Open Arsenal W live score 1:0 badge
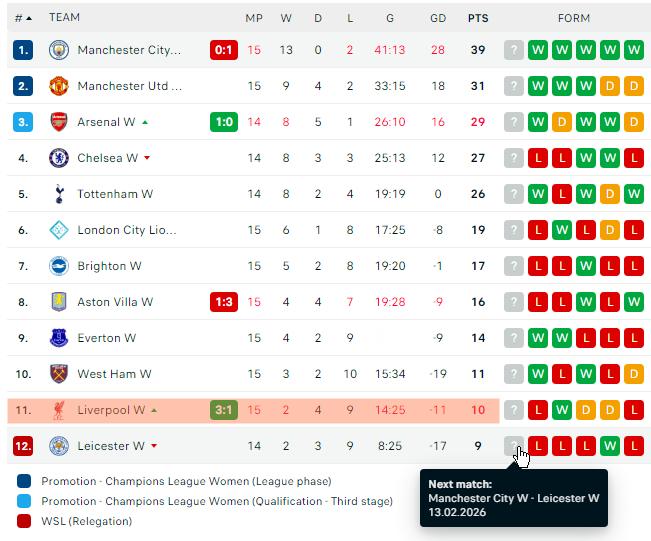Image resolution: width=651 pixels, height=541 pixels. coord(224,122)
